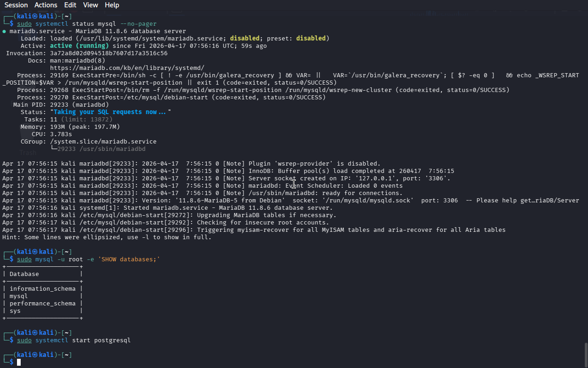Open the View menu
The width and height of the screenshot is (588, 368).
point(90,5)
